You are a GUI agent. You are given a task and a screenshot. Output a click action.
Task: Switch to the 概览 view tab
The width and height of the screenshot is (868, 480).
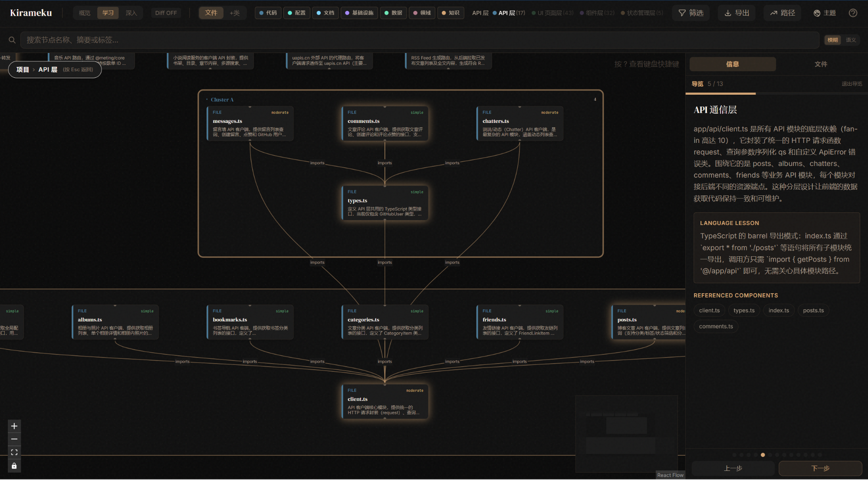pyautogui.click(x=85, y=13)
